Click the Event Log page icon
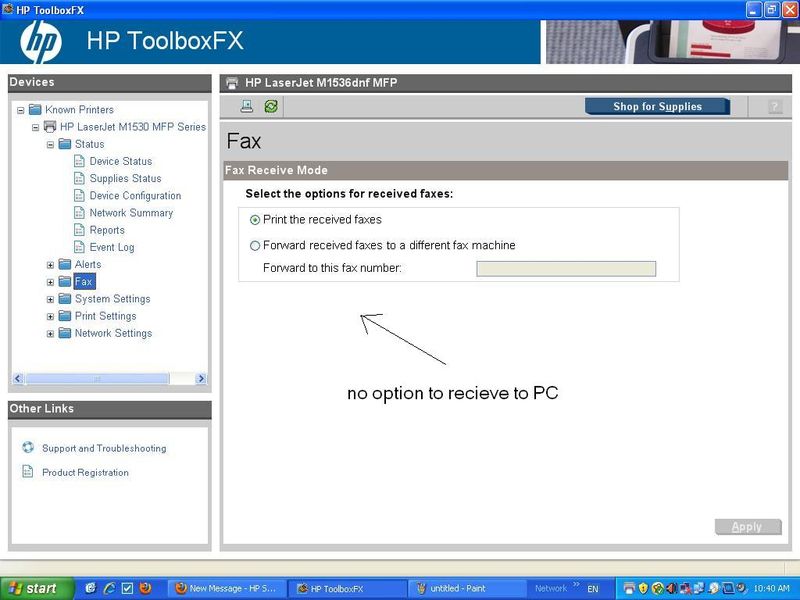This screenshot has width=800, height=600. [x=79, y=247]
